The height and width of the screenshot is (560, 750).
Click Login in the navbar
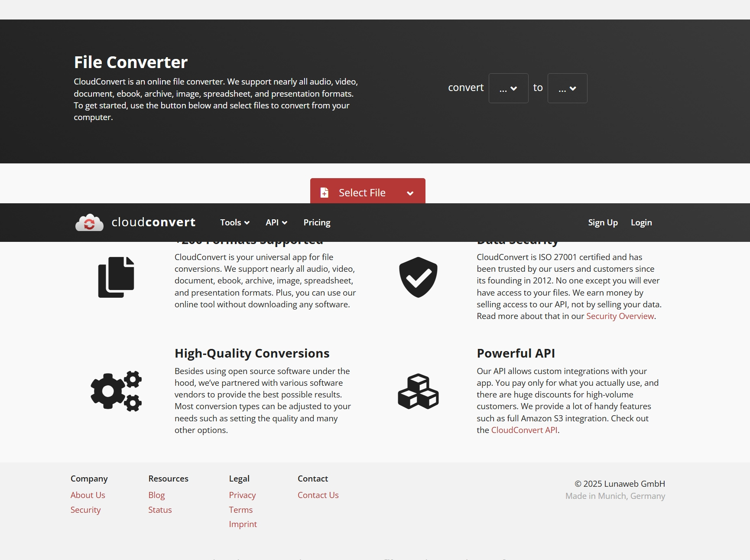[642, 222]
